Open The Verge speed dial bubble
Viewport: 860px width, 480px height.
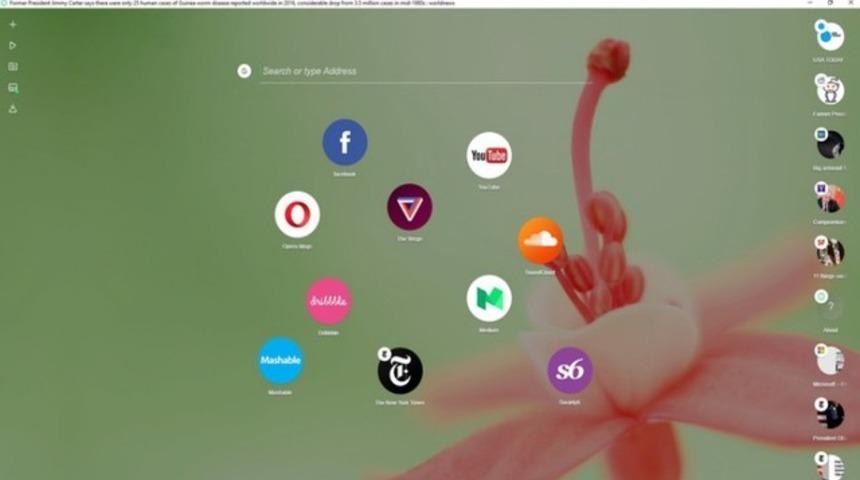[x=410, y=207]
